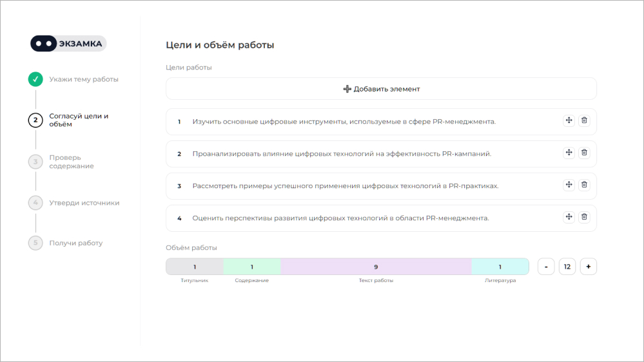This screenshot has height=362, width=644.
Task: Select step Согласуй цели и объём
Action: pos(79,120)
